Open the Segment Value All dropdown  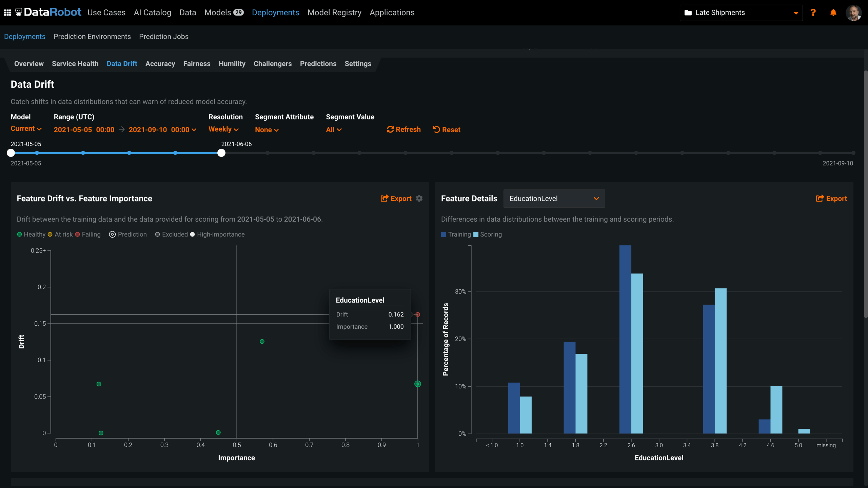pyautogui.click(x=334, y=130)
